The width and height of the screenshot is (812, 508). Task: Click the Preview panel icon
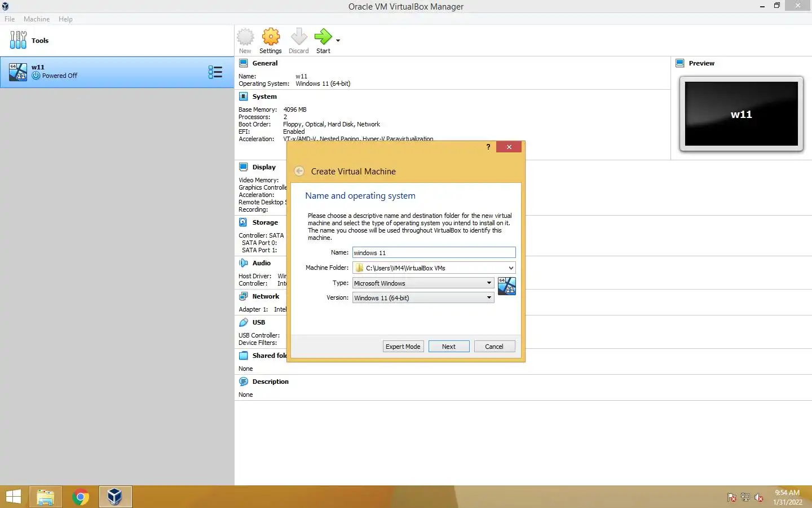(x=680, y=63)
